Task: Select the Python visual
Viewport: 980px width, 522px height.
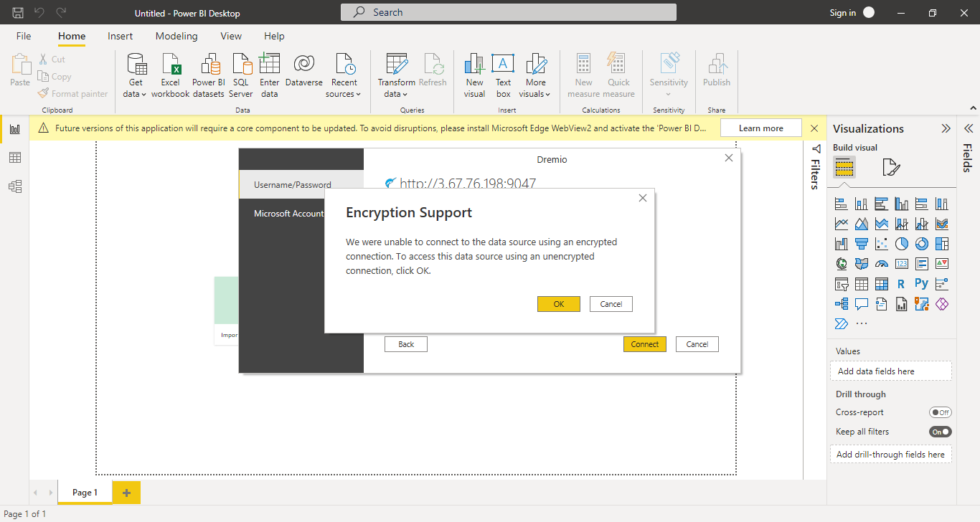Action: pos(922,285)
